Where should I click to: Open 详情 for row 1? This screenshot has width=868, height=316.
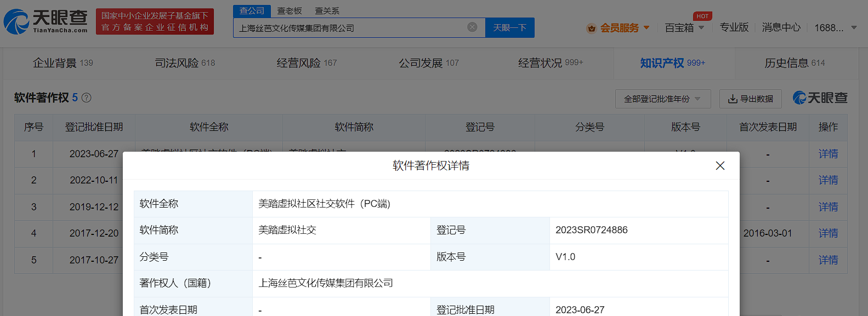[x=828, y=154]
